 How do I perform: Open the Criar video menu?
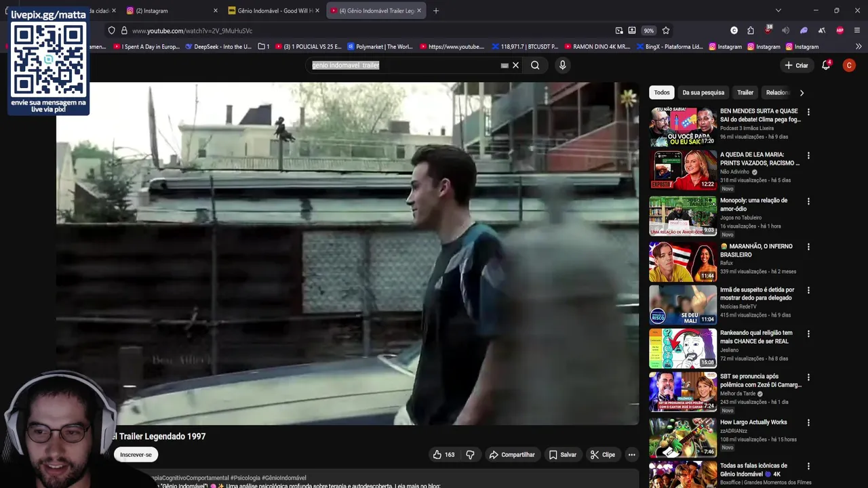tap(796, 65)
